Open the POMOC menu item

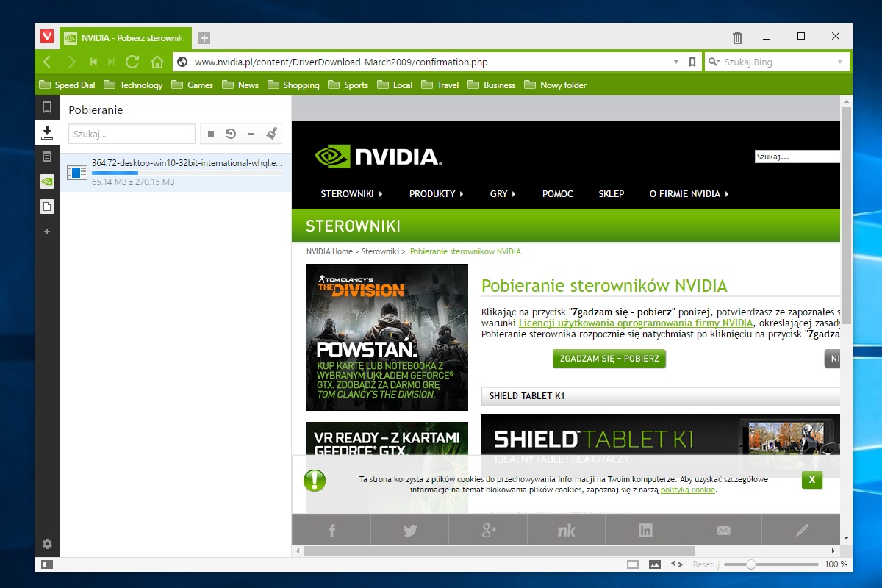pyautogui.click(x=558, y=194)
